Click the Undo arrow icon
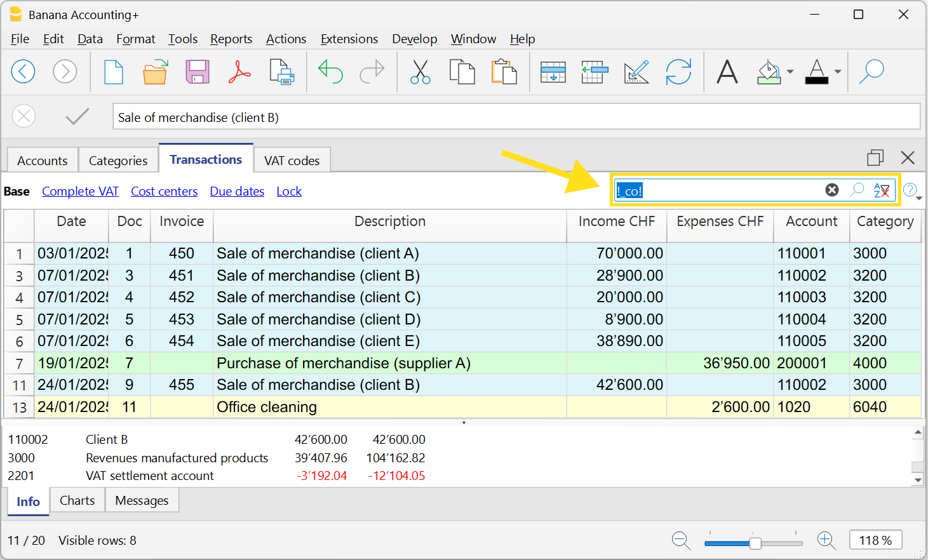This screenshot has height=560, width=928. 330,72
